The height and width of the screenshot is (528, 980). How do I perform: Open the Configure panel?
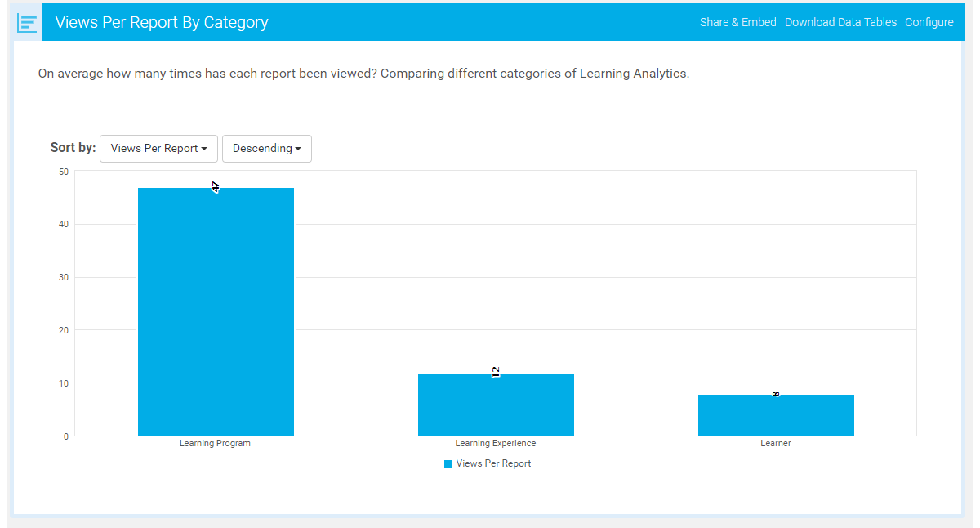tap(929, 22)
